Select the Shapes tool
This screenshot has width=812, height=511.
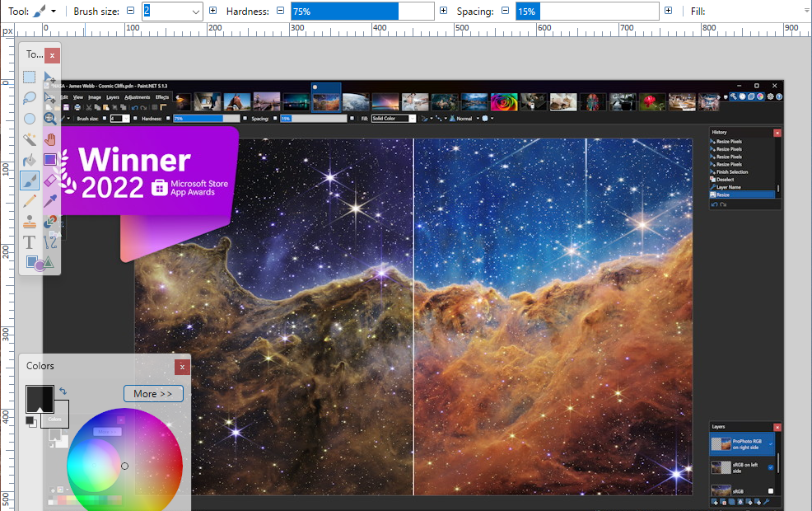click(40, 263)
